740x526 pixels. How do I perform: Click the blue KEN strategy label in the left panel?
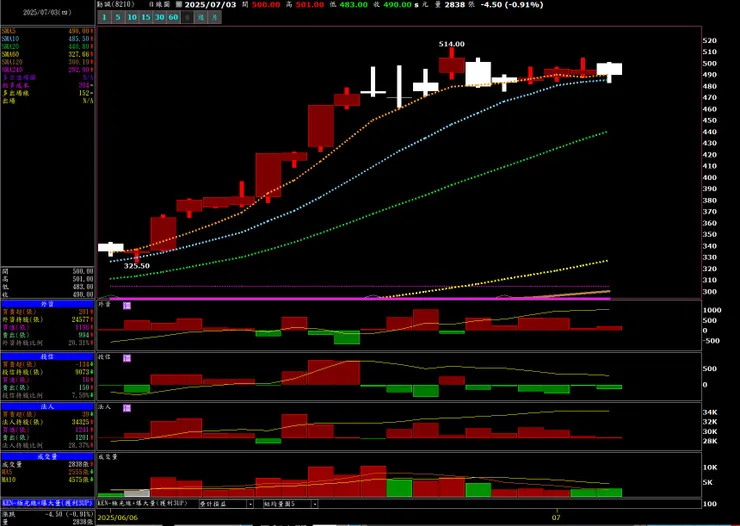(x=48, y=503)
